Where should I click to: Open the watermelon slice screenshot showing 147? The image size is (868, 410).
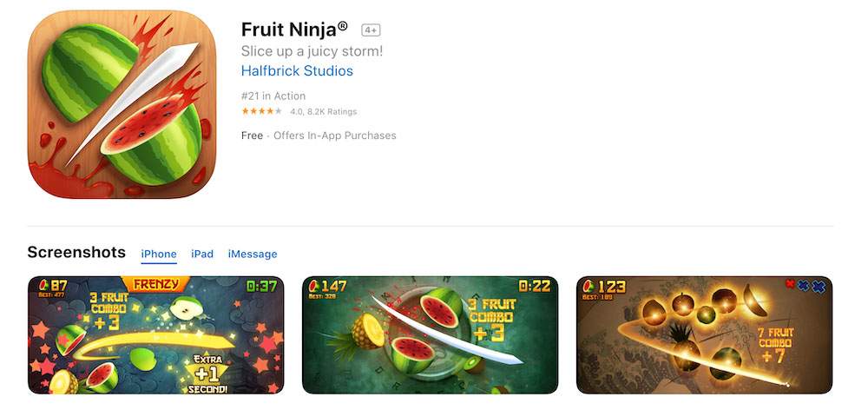[431, 335]
